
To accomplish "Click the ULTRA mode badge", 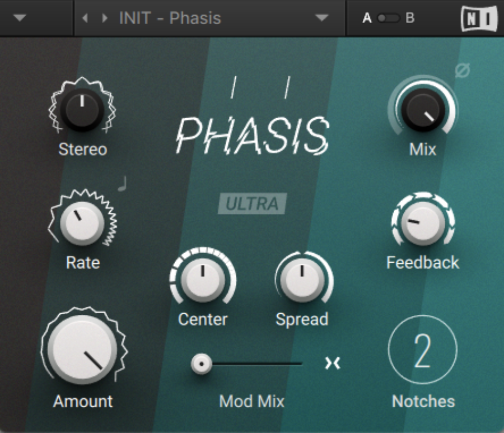I will (x=253, y=204).
